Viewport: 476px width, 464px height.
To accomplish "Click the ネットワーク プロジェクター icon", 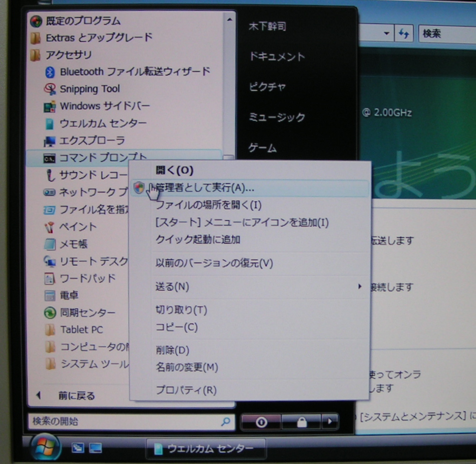I will (x=50, y=193).
